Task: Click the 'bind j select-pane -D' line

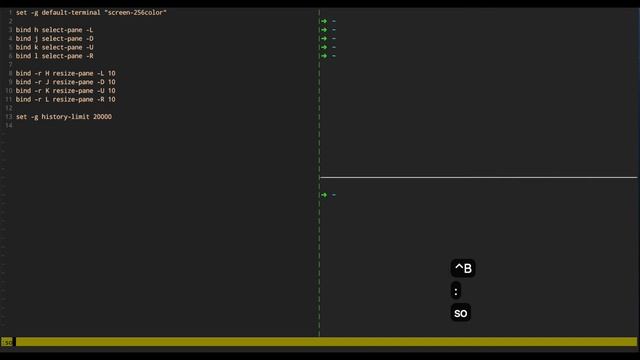Action: click(x=54, y=38)
